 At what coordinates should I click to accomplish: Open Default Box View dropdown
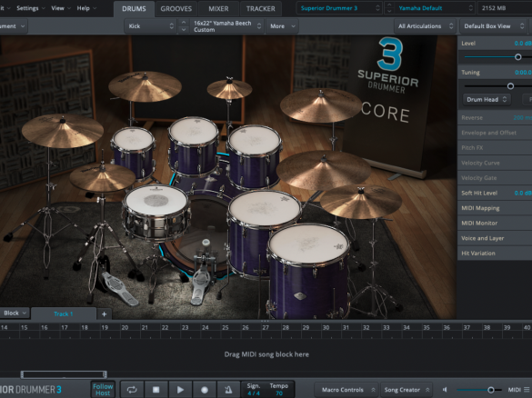point(493,26)
